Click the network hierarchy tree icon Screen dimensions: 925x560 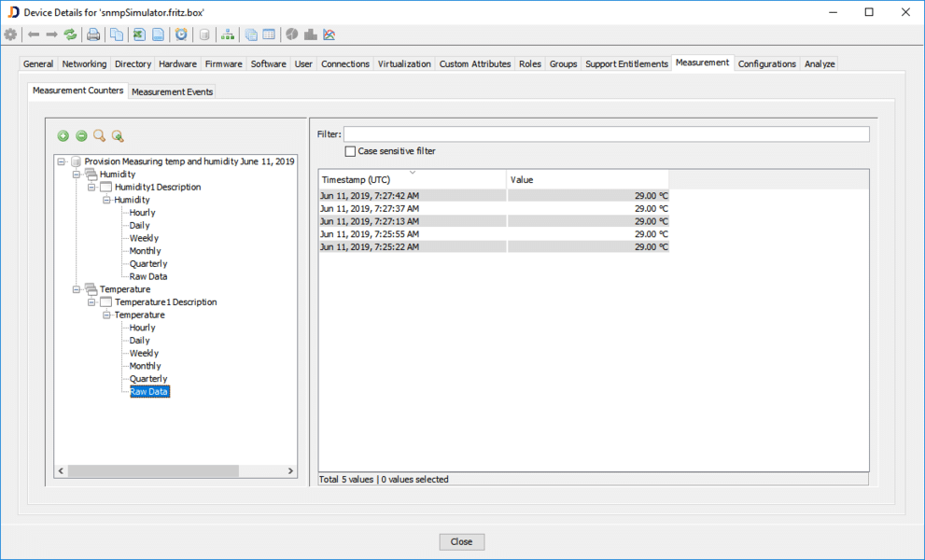click(228, 35)
